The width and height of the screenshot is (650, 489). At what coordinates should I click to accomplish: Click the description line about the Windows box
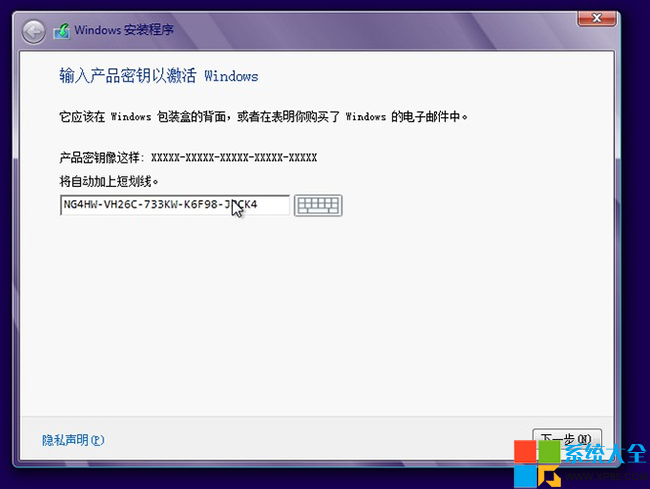click(264, 117)
